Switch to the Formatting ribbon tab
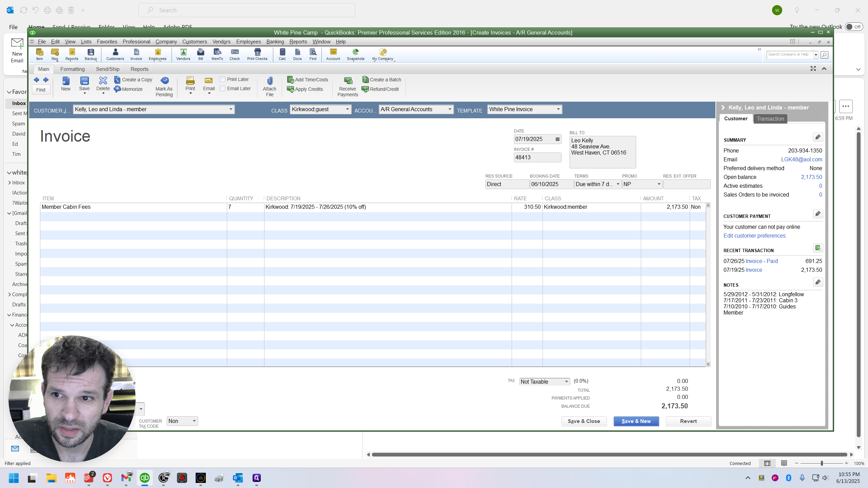868x488 pixels. (73, 69)
